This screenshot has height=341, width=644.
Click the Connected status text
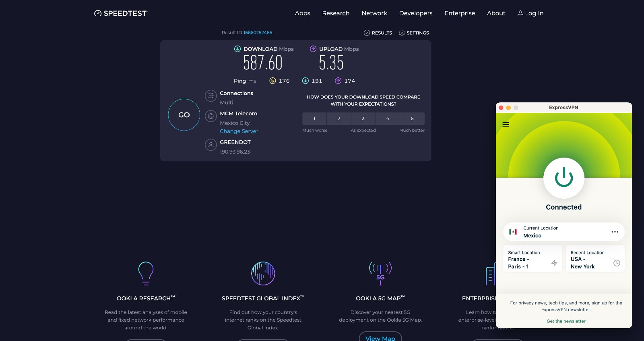564,207
